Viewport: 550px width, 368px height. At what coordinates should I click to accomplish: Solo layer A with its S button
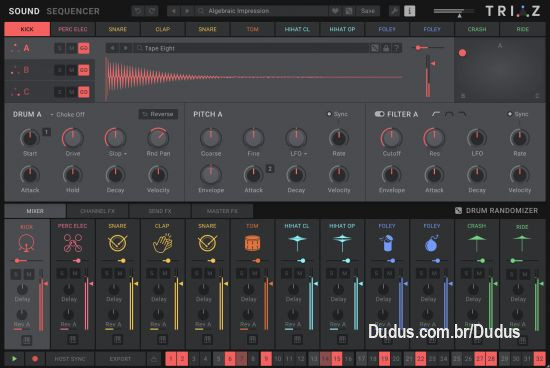click(x=60, y=48)
